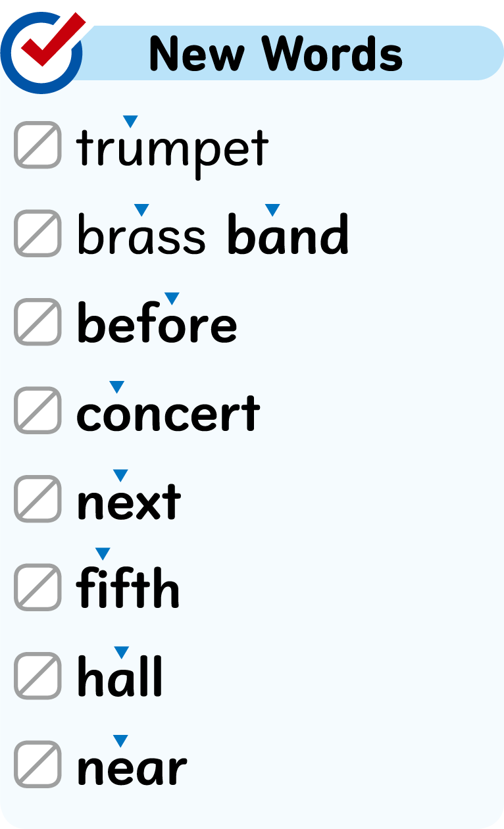Click the blue stress marker above "brass"
The height and width of the screenshot is (829, 504).
pyautogui.click(x=141, y=210)
